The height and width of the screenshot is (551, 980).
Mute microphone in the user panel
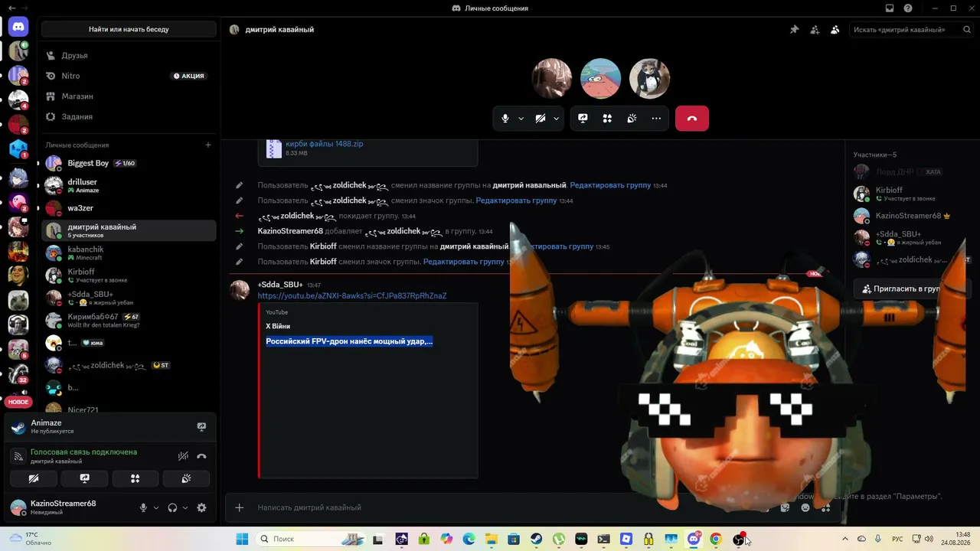point(143,507)
